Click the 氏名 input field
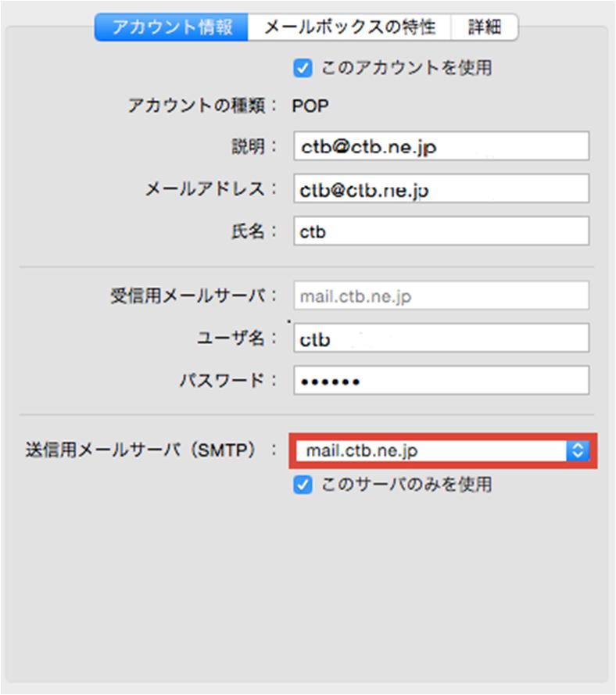The width and height of the screenshot is (616, 695). coord(441,231)
